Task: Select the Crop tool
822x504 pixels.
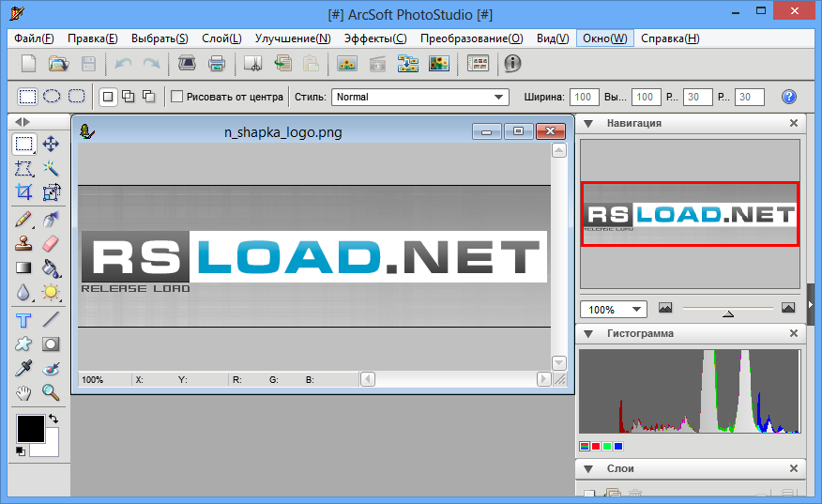Action: [23, 192]
